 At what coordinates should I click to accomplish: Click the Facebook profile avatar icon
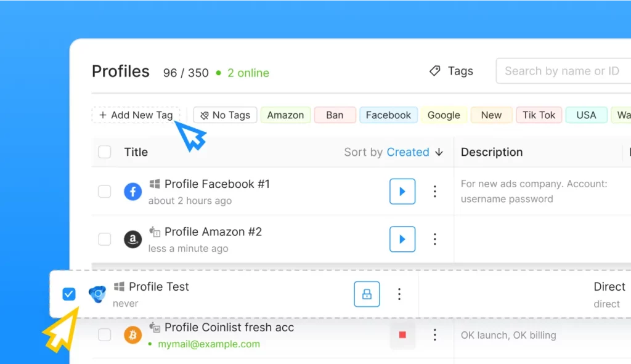click(x=132, y=191)
